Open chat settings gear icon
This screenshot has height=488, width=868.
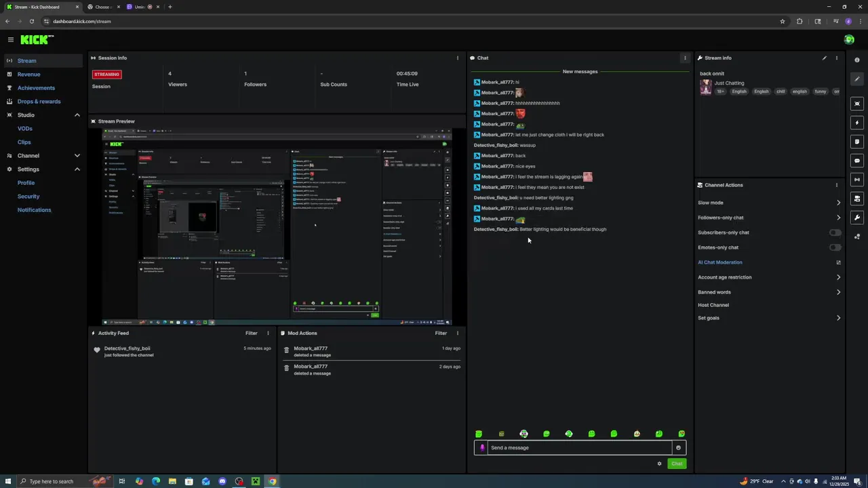pyautogui.click(x=659, y=464)
